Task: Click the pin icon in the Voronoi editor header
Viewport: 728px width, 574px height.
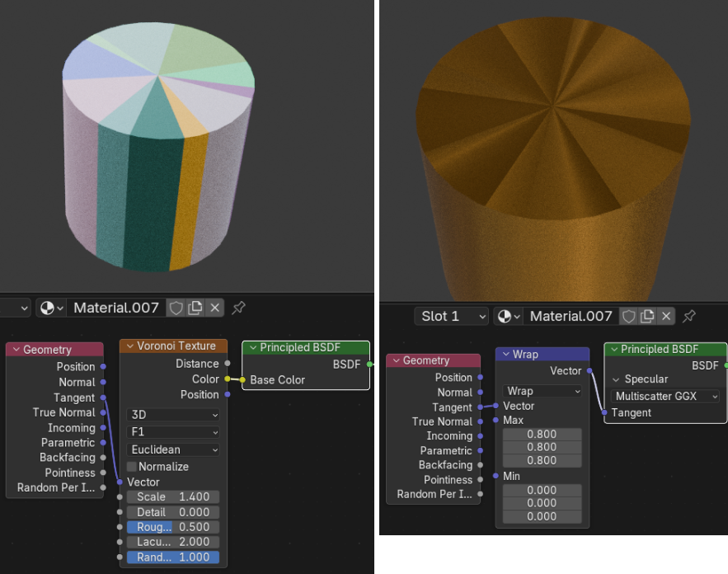Action: point(238,308)
